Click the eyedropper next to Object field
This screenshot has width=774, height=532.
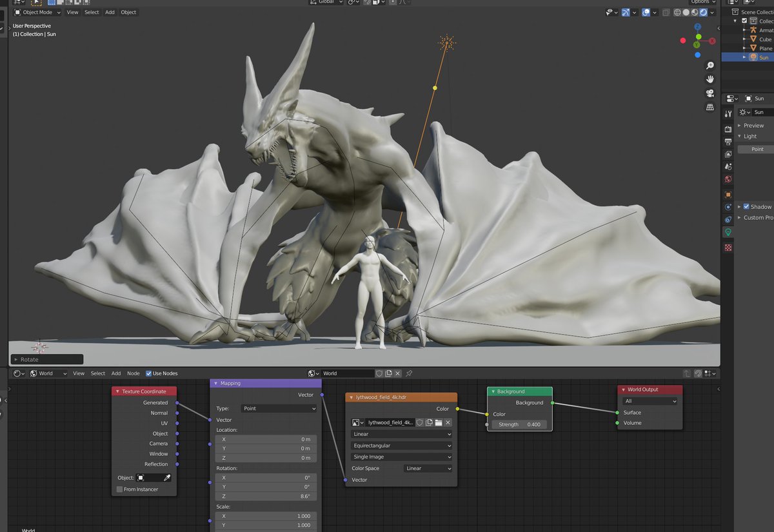pos(167,478)
